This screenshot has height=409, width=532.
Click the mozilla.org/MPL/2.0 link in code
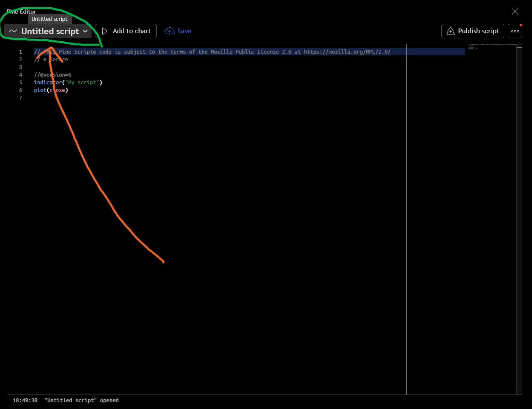tap(347, 52)
